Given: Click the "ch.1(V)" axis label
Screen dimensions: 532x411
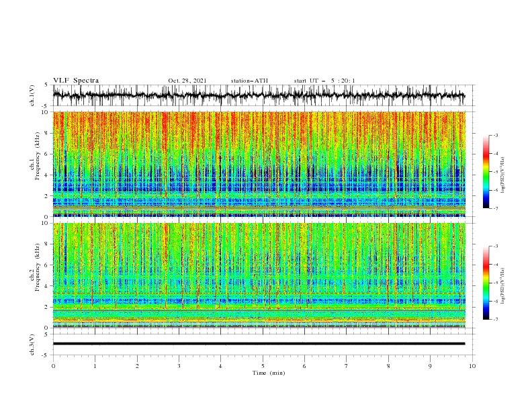Looking at the screenshot, I should click(32, 95).
